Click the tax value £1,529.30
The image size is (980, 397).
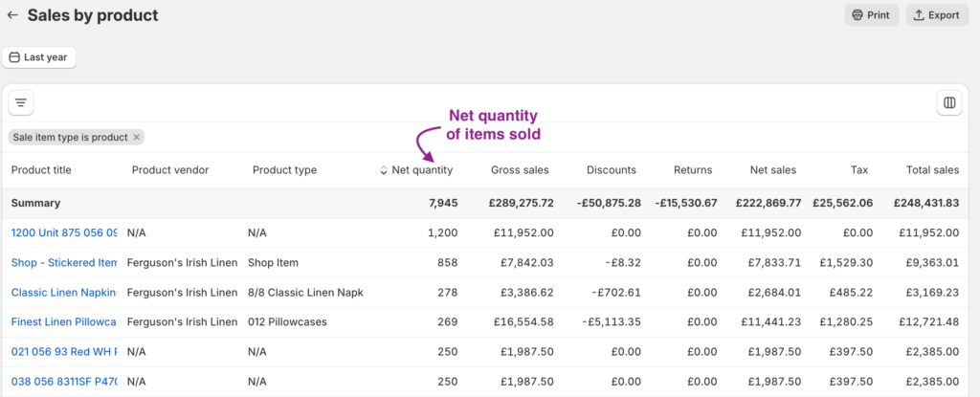(x=847, y=262)
